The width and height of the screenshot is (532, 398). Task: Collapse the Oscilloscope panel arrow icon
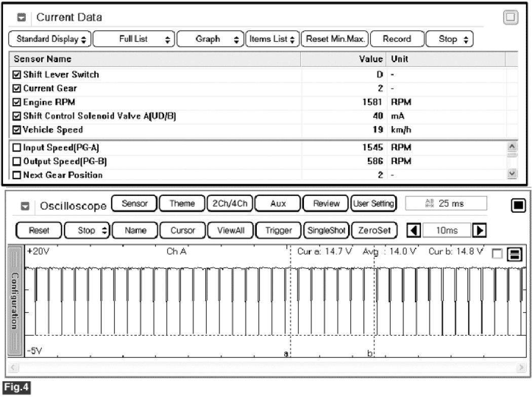coord(25,207)
